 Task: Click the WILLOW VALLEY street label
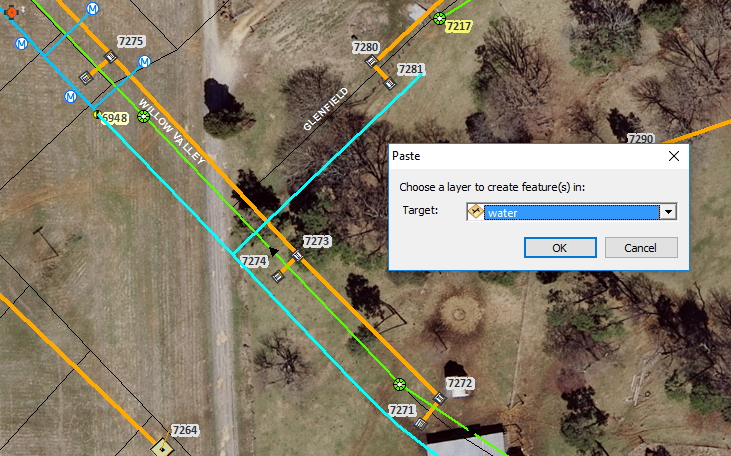coord(172,132)
